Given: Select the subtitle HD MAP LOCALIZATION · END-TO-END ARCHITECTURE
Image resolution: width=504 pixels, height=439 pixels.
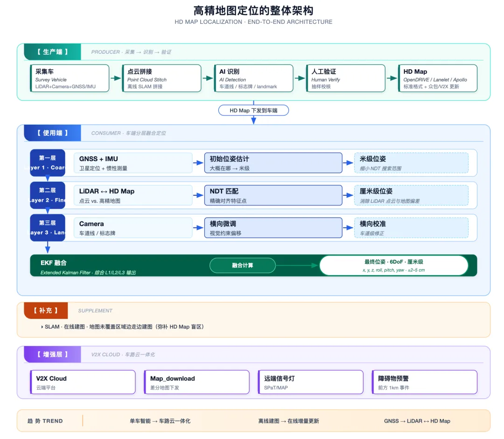Looking at the screenshot, I should [x=253, y=22].
